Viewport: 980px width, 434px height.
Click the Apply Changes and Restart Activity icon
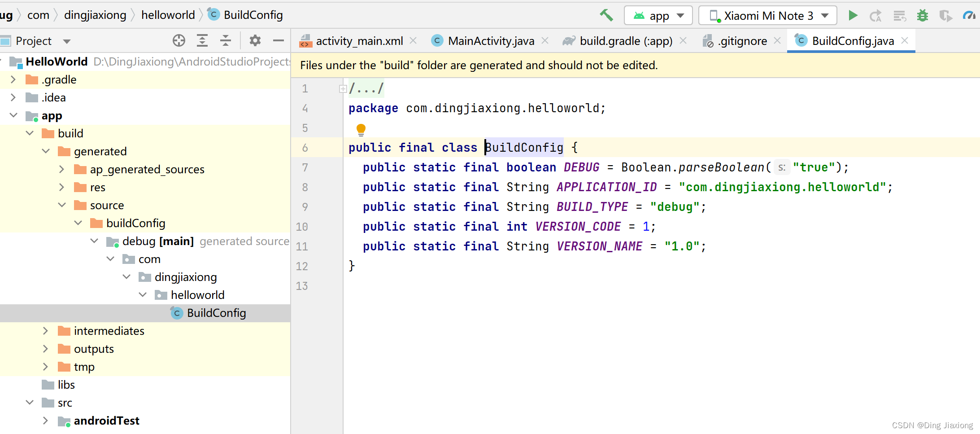tap(875, 16)
